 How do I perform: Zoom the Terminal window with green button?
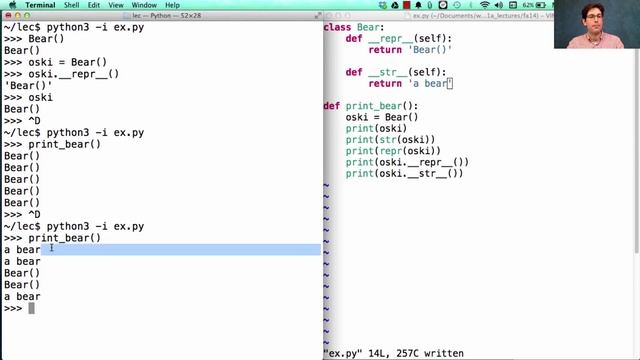(27, 16)
